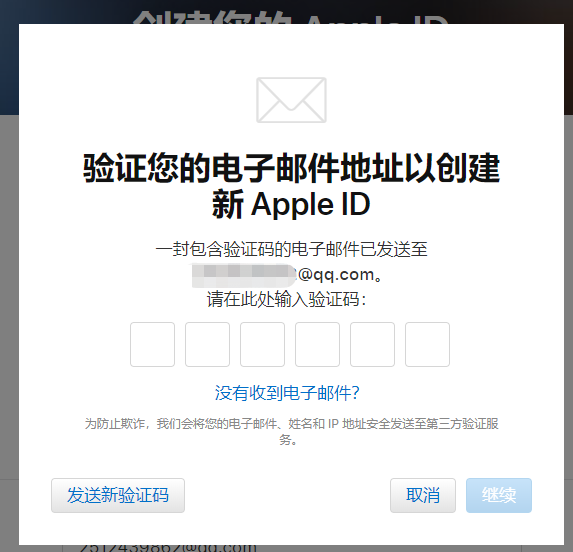Select the third verification code box
Viewport: 573px width, 552px height.
click(x=262, y=344)
